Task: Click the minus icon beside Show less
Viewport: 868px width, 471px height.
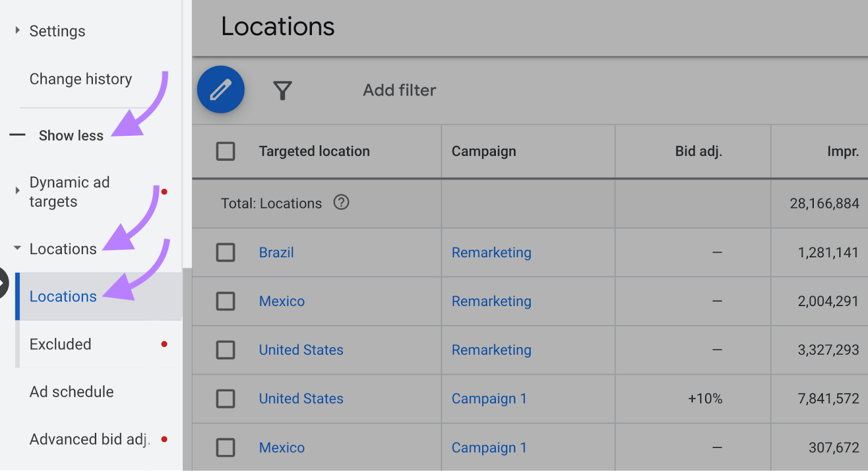Action: (17, 135)
